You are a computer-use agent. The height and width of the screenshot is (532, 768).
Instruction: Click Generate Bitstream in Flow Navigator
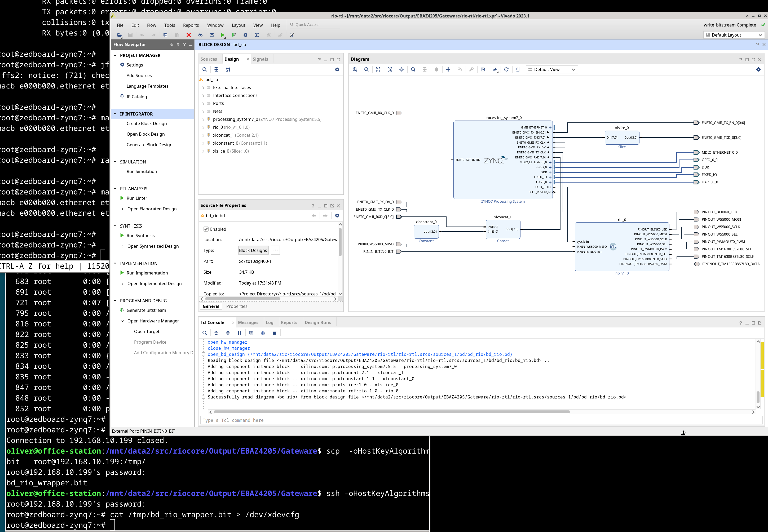click(x=146, y=310)
